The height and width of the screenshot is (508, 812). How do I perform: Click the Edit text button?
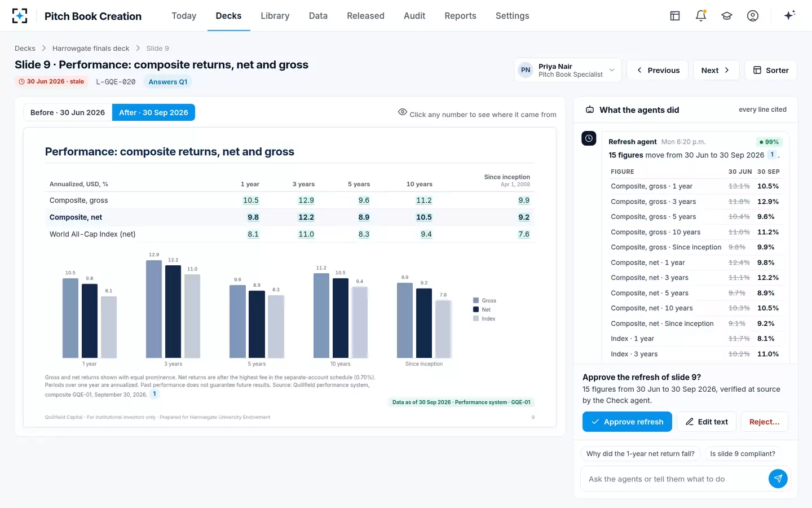707,422
